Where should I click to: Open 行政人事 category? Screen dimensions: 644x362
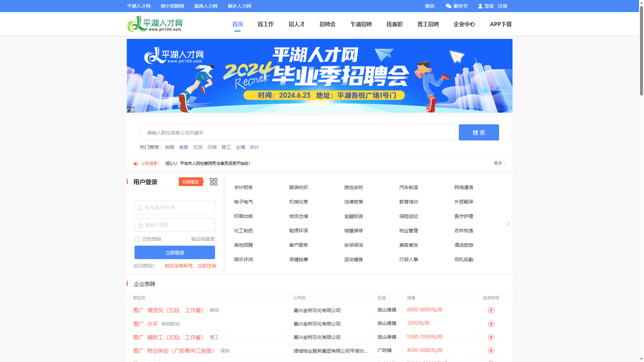click(409, 260)
